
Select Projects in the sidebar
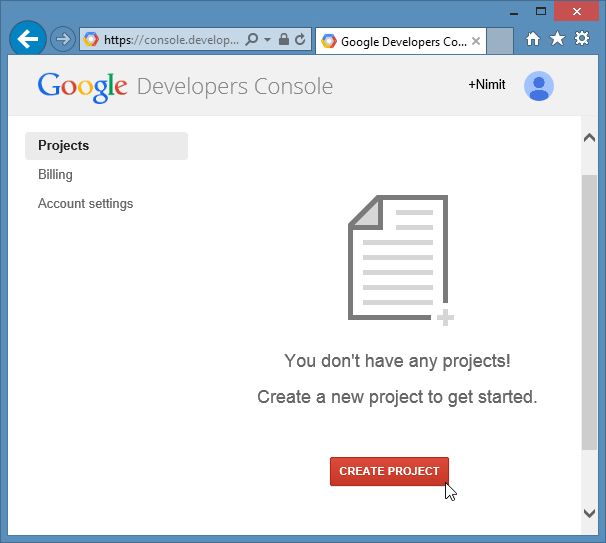106,146
